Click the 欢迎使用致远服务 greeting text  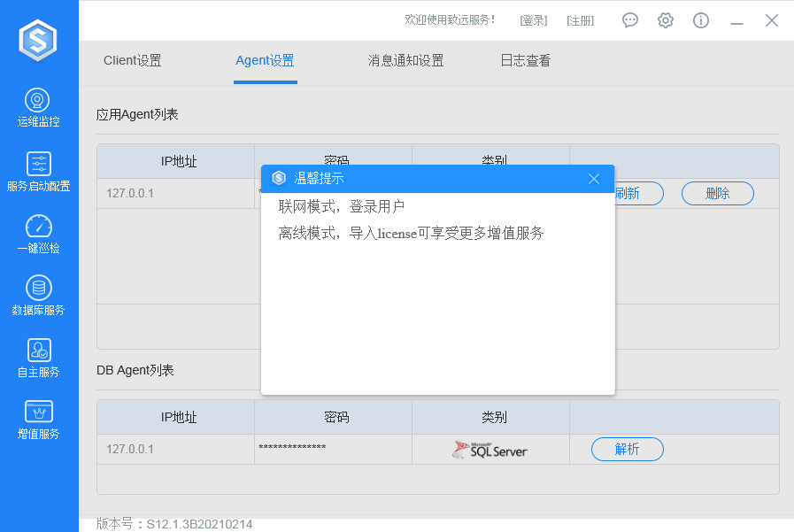pos(450,19)
